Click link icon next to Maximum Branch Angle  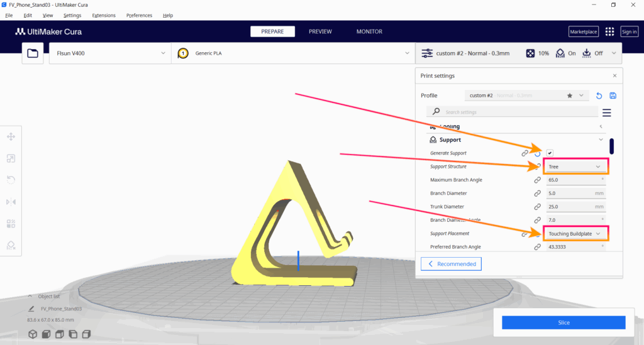pyautogui.click(x=537, y=180)
